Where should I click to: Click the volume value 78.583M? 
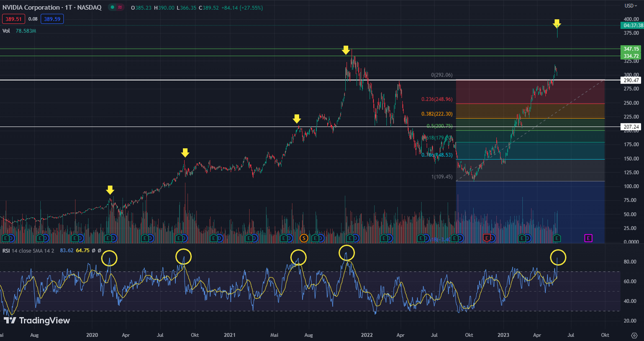point(26,31)
